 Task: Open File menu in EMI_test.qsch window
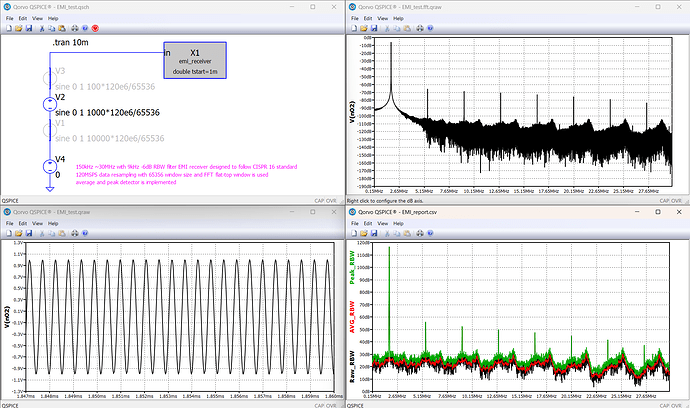pos(10,18)
